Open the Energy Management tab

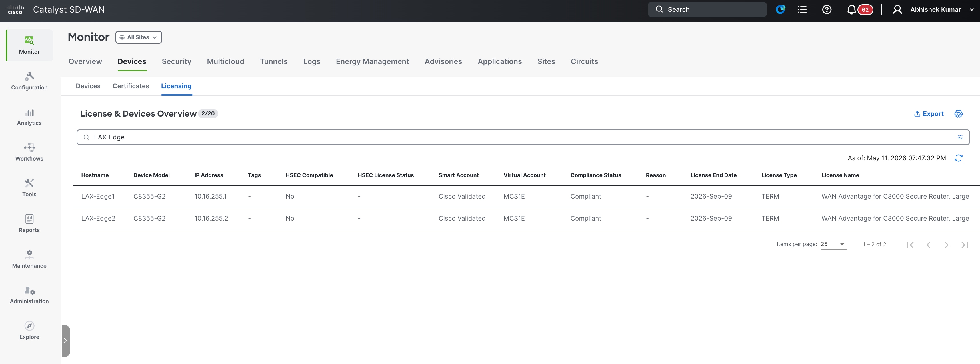[x=372, y=62]
